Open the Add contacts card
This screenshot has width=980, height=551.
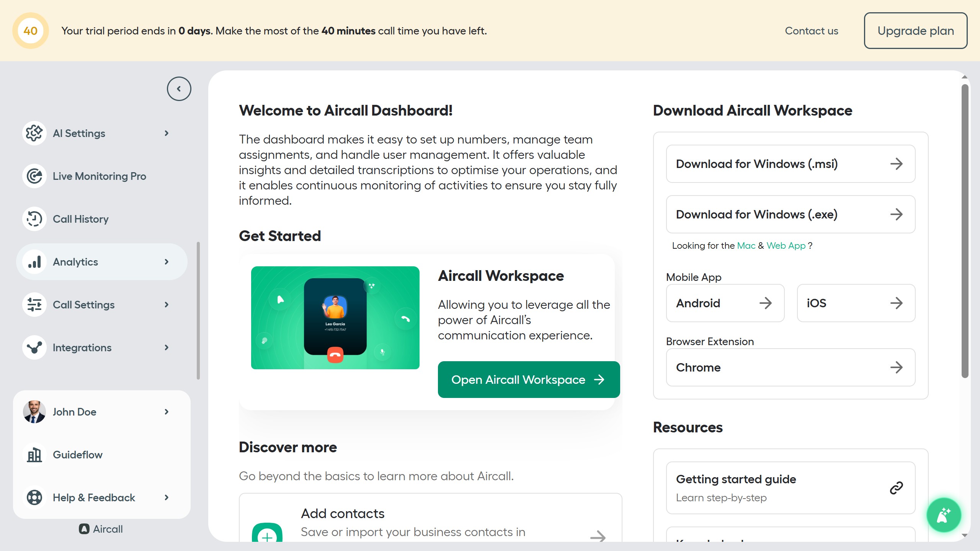tap(430, 517)
